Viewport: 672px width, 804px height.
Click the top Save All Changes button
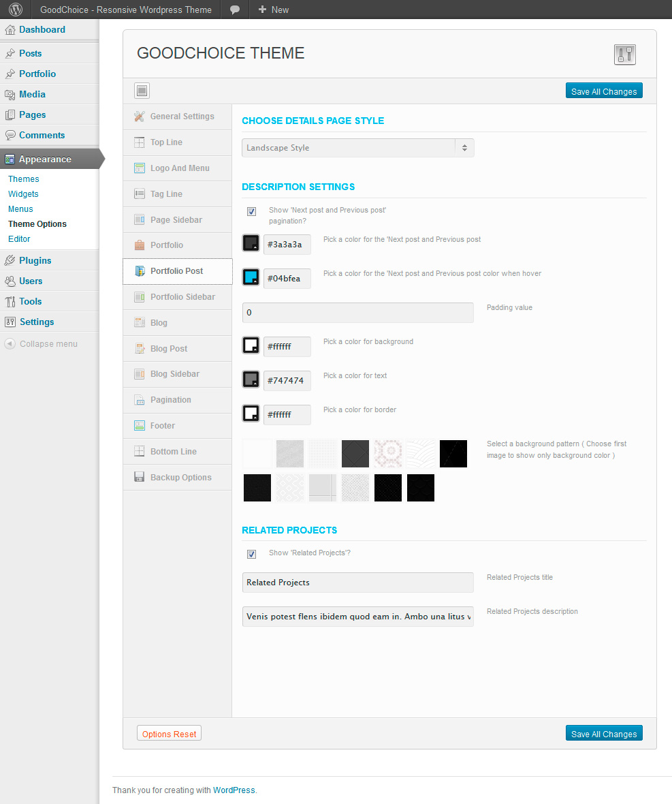tap(604, 91)
